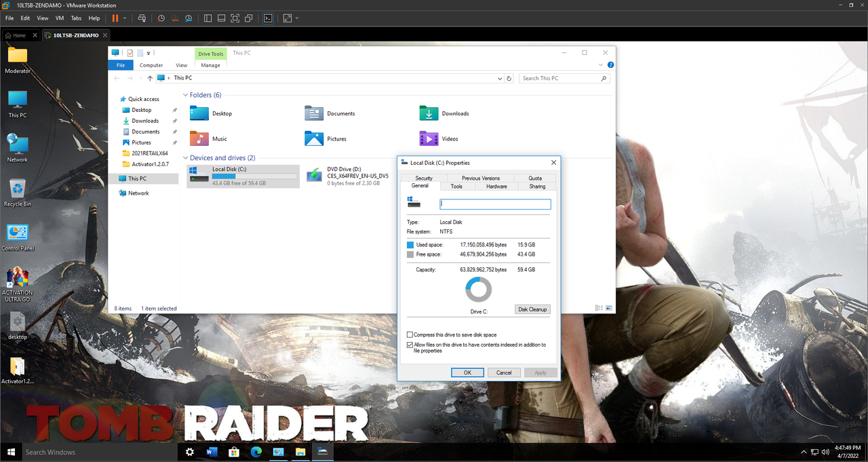
Task: Open the Sharing tab
Action: pyautogui.click(x=537, y=186)
